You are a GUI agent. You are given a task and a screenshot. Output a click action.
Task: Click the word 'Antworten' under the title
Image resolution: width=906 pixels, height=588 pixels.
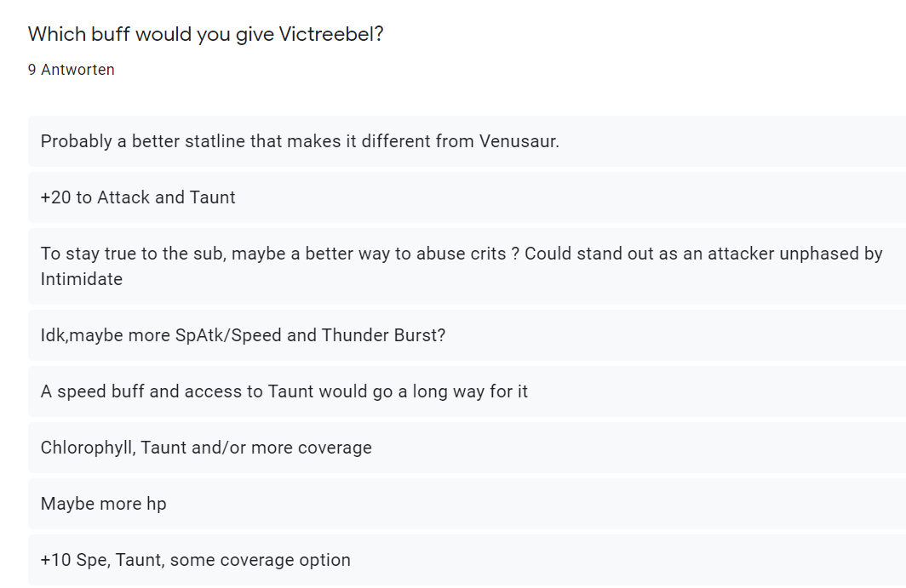point(78,69)
